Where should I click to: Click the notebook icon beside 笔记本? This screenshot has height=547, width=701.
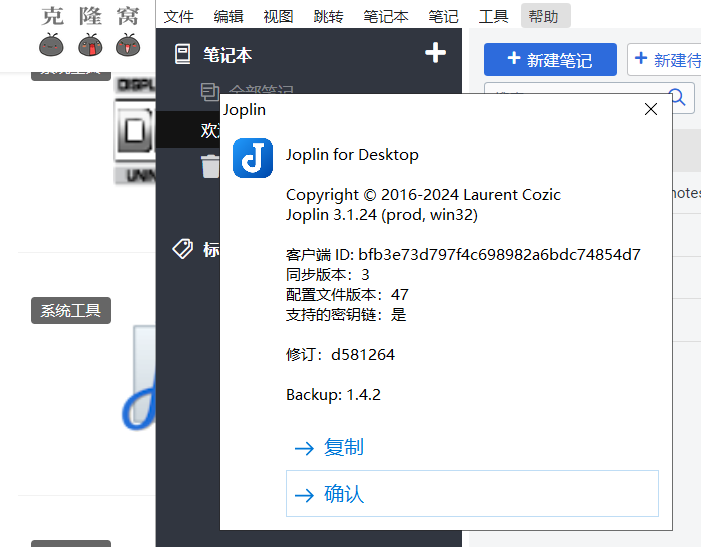coord(182,54)
